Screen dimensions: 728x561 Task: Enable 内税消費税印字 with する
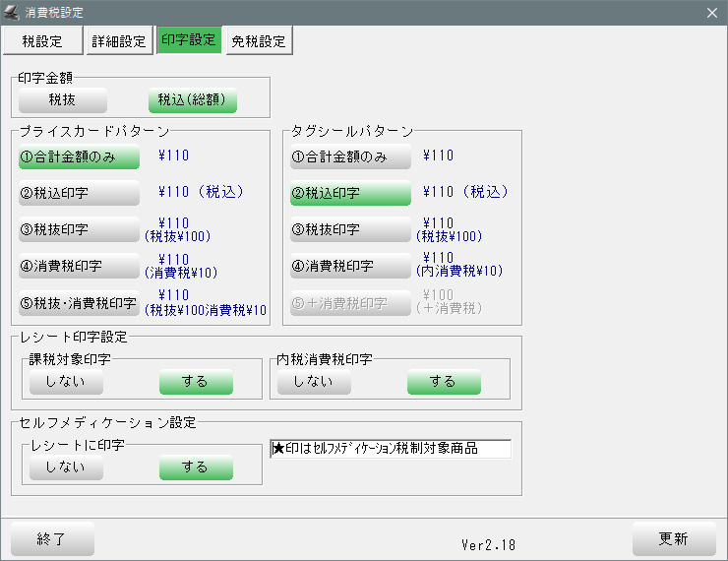click(444, 381)
